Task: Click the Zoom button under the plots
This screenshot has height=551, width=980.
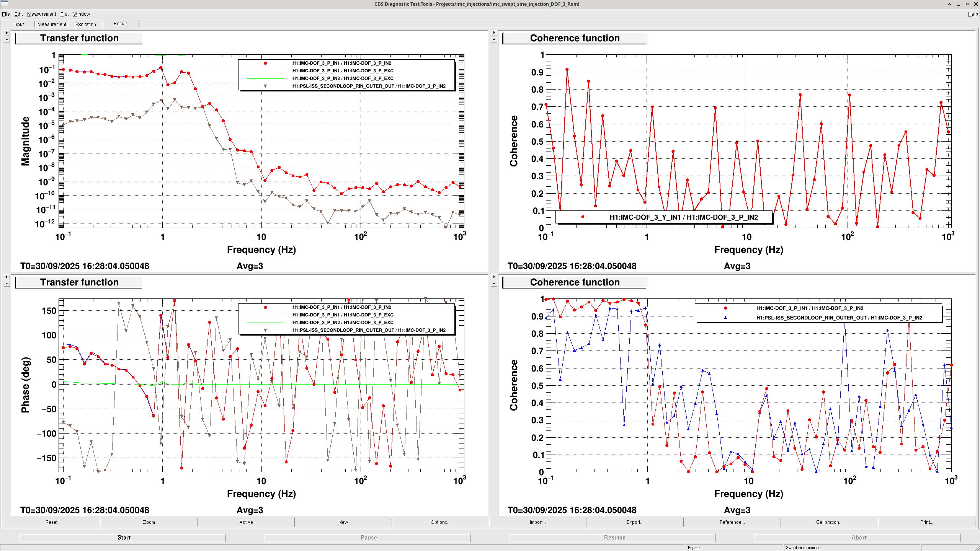Action: coord(149,522)
